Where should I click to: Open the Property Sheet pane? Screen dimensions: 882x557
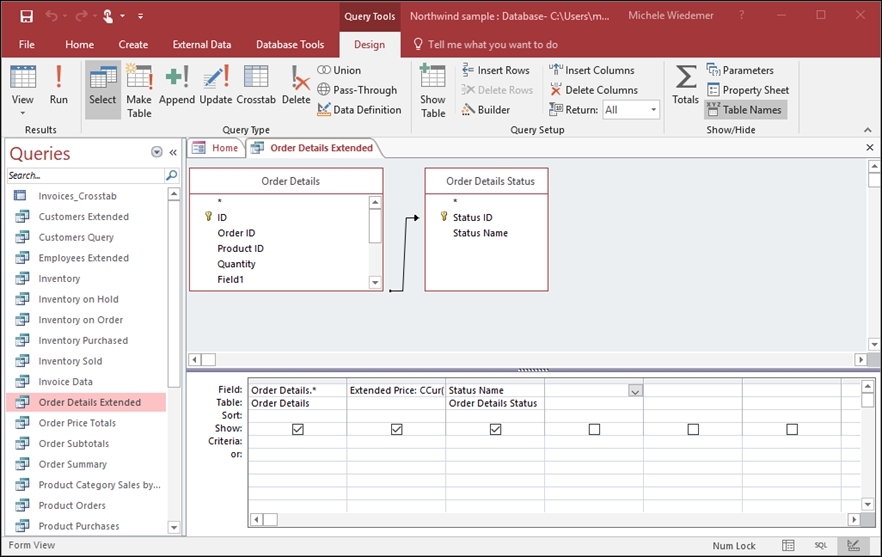(748, 90)
